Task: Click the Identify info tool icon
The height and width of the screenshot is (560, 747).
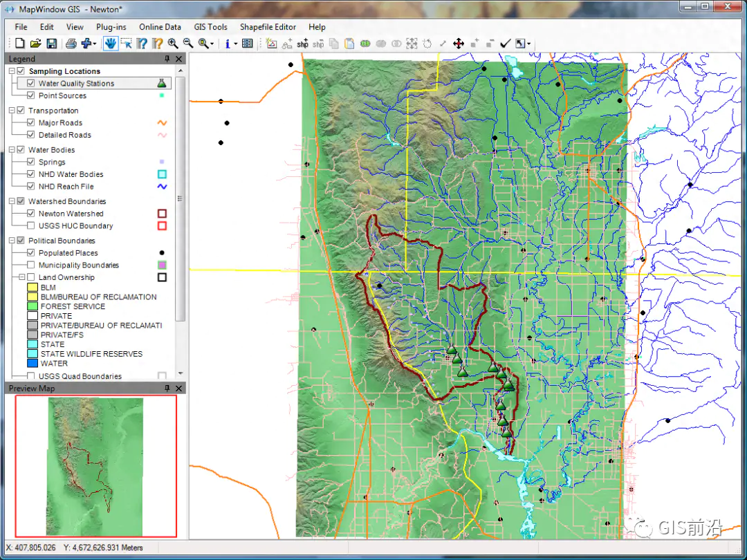Action: pyautogui.click(x=228, y=44)
